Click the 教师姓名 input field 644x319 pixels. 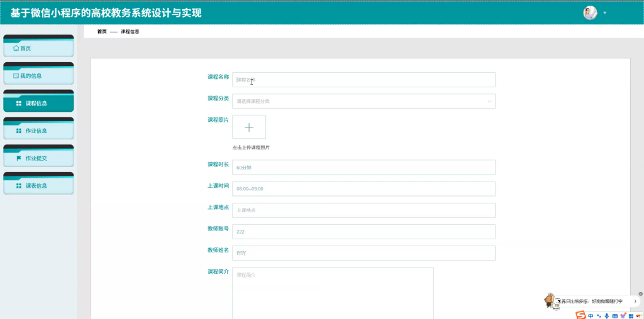point(364,253)
